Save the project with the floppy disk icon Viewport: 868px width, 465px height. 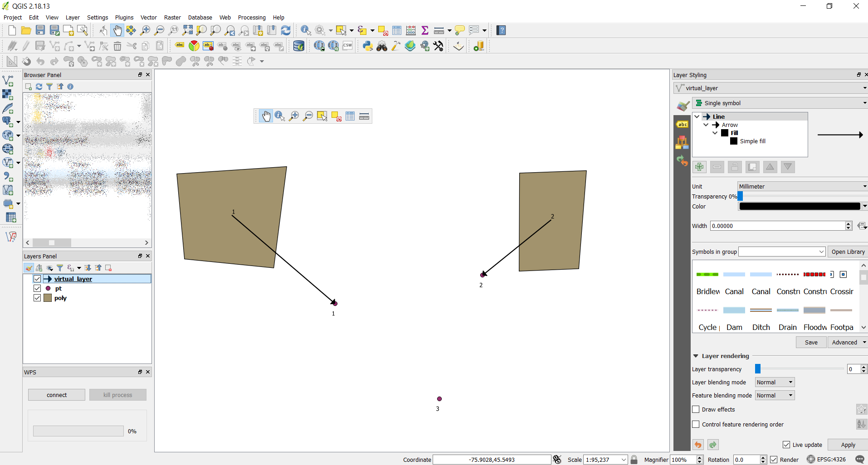pyautogui.click(x=40, y=30)
